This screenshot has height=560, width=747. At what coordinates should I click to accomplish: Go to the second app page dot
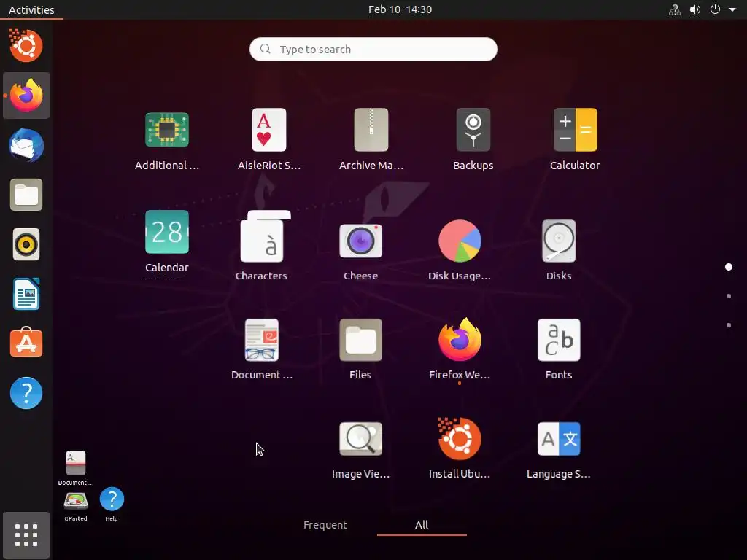pyautogui.click(x=729, y=296)
